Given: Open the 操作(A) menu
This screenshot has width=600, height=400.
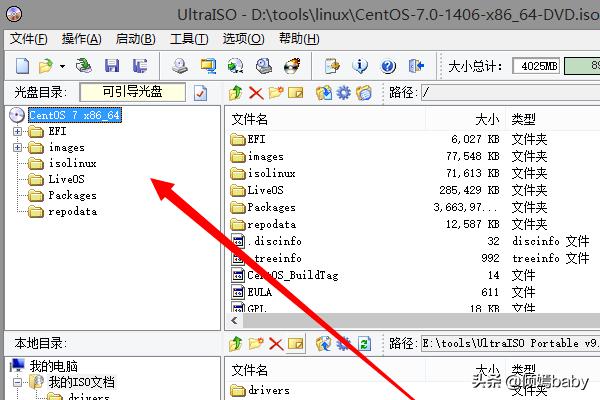Looking at the screenshot, I should point(82,39).
